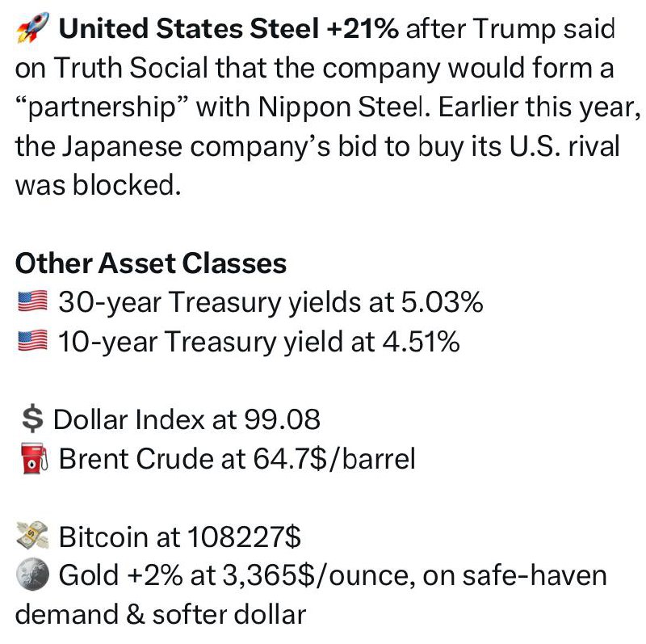
Task: Click the words Truth Social
Action: (130, 68)
